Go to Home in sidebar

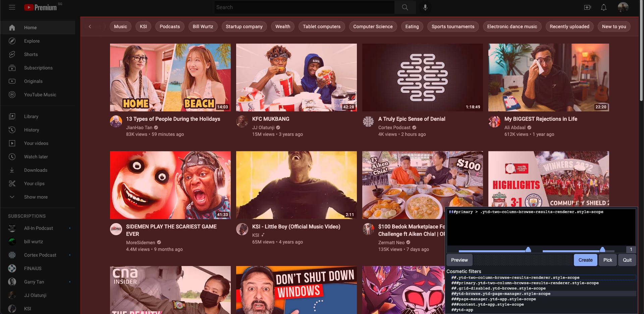click(38, 28)
